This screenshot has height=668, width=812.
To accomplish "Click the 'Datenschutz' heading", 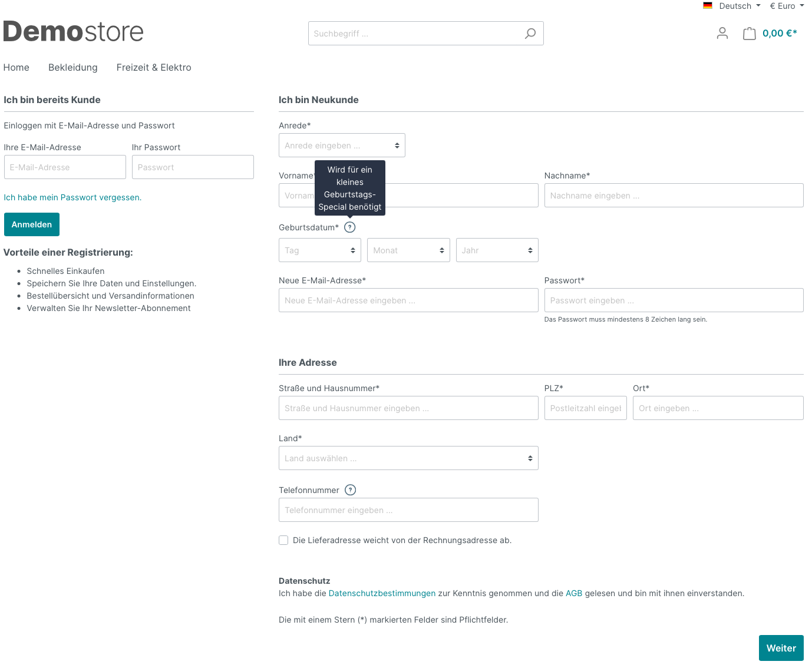I will pos(305,581).
